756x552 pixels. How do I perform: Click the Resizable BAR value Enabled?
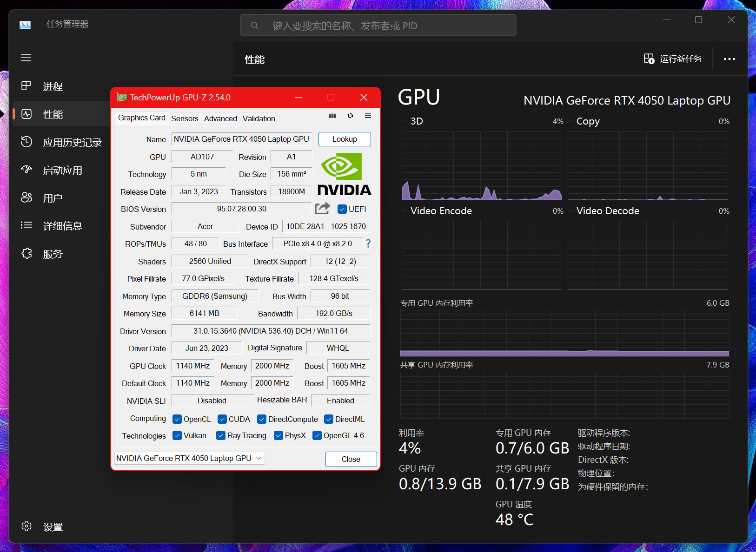pyautogui.click(x=341, y=401)
